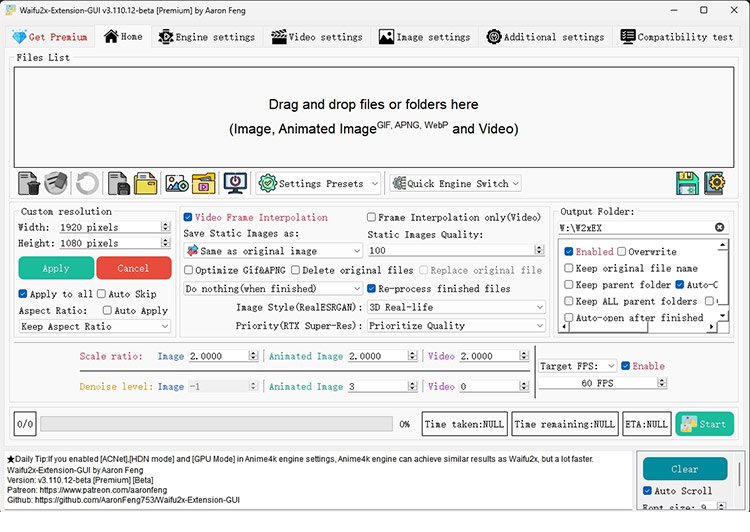Viewport: 750px width, 532px height.
Task: Open Image Style(RealESRGAN) dropdown
Action: tap(456, 307)
